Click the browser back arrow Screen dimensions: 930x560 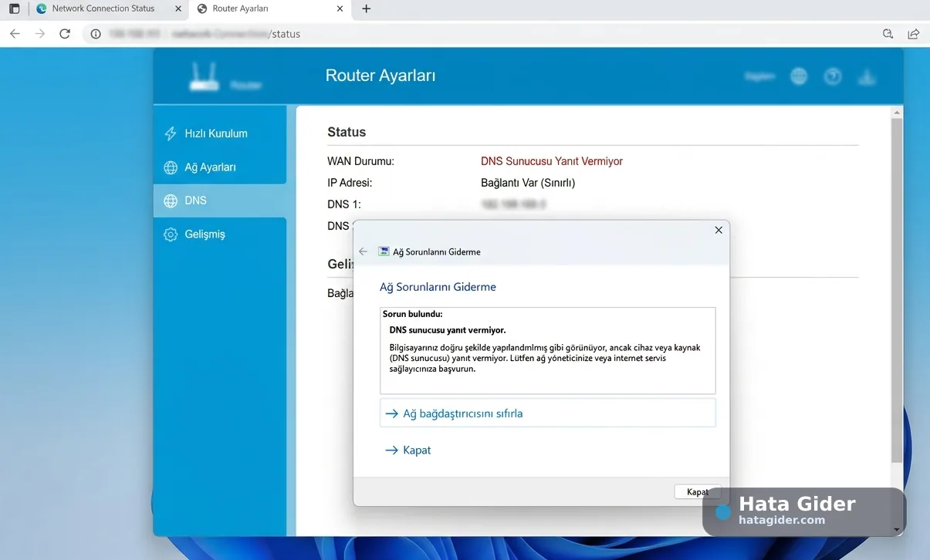[x=15, y=34]
